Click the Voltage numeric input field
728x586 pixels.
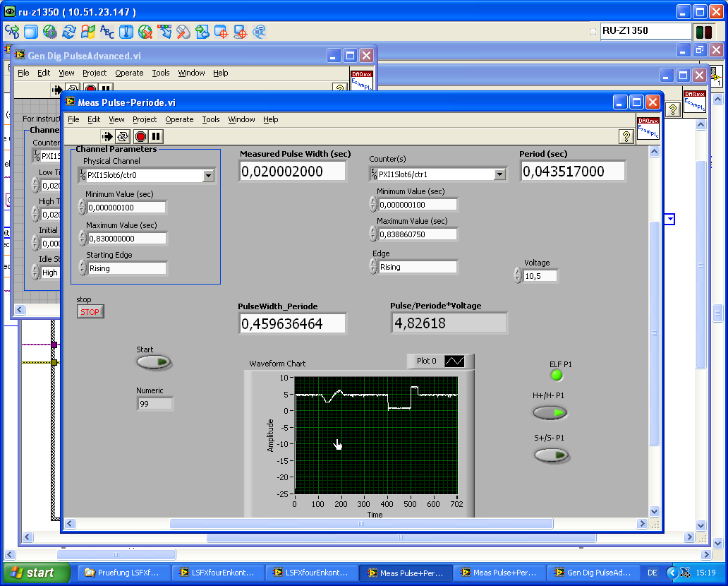click(540, 276)
